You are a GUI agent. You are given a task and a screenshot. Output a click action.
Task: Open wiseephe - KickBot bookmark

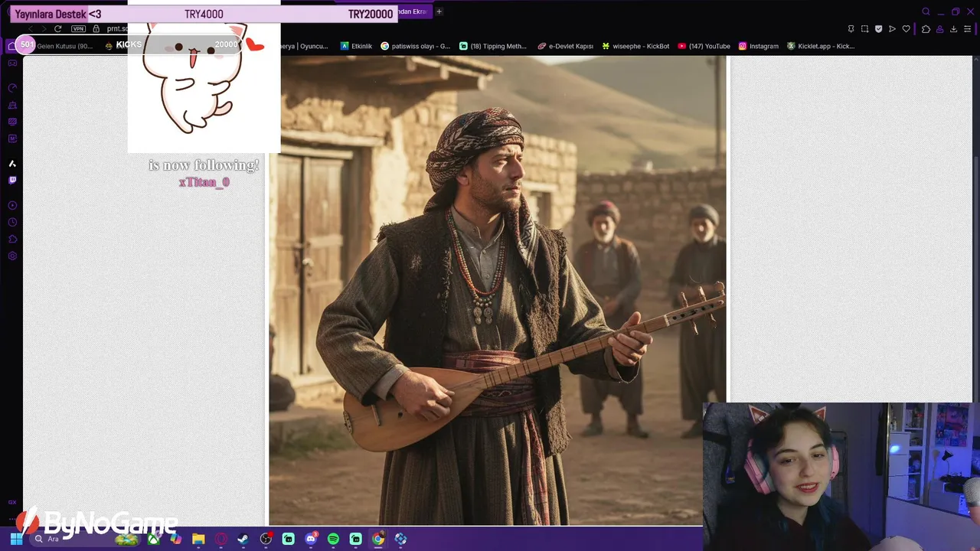pos(635,46)
